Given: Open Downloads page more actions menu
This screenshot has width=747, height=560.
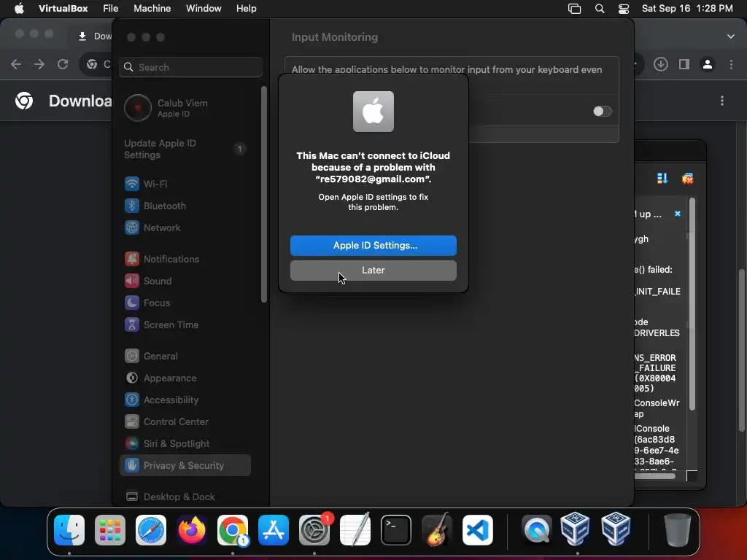Looking at the screenshot, I should pos(722,101).
